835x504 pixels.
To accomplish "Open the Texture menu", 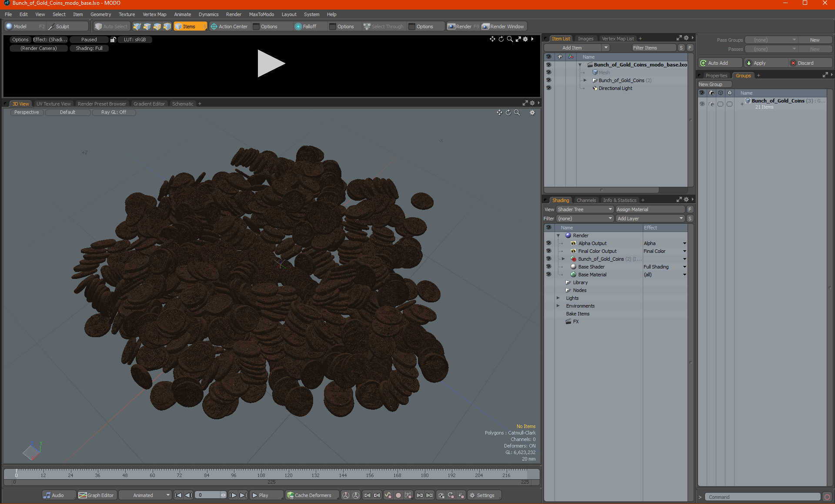I will (x=127, y=14).
